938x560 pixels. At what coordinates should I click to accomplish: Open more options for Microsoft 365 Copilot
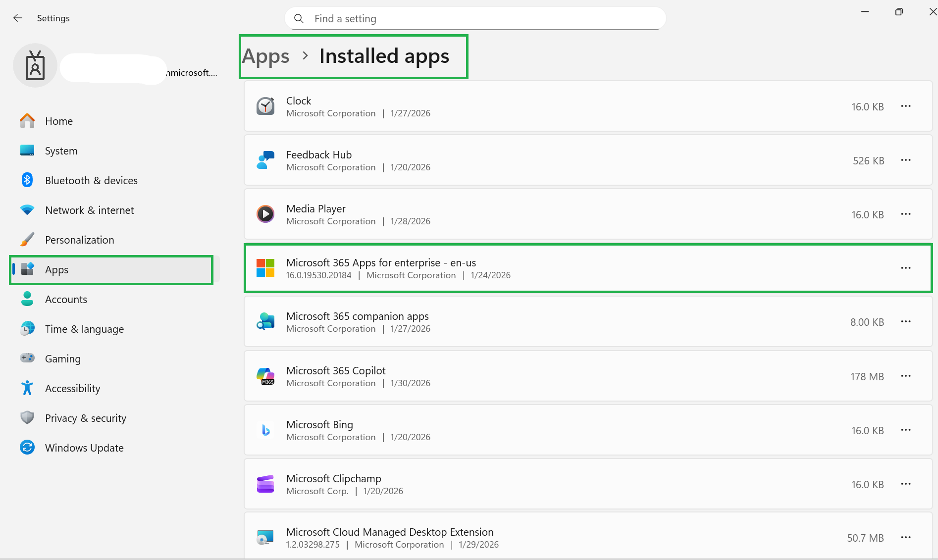(906, 376)
